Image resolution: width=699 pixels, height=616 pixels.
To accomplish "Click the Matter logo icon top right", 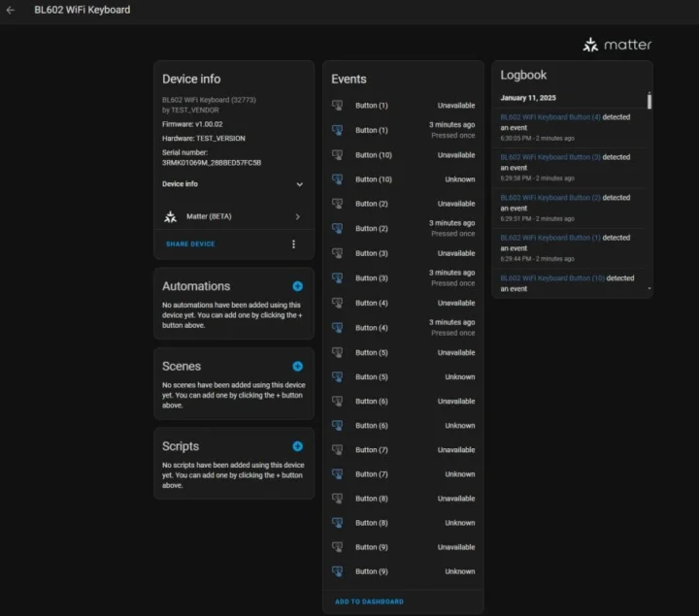I will click(x=591, y=45).
